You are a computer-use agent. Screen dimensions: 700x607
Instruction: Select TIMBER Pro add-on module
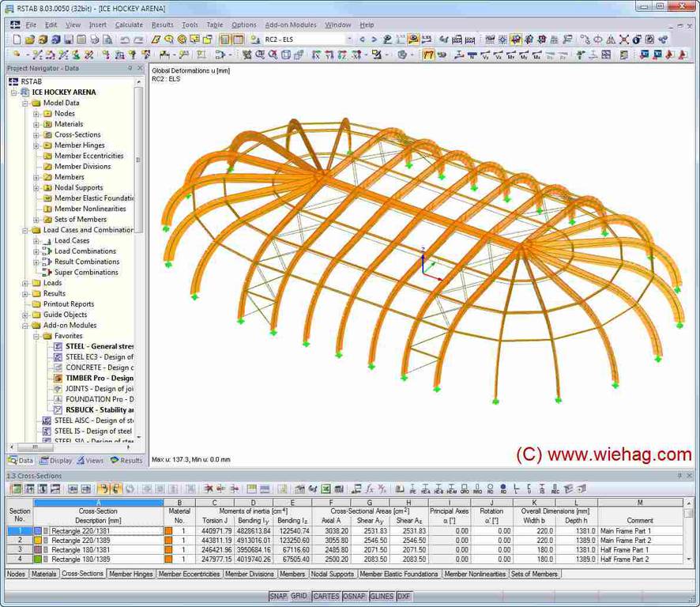click(99, 378)
